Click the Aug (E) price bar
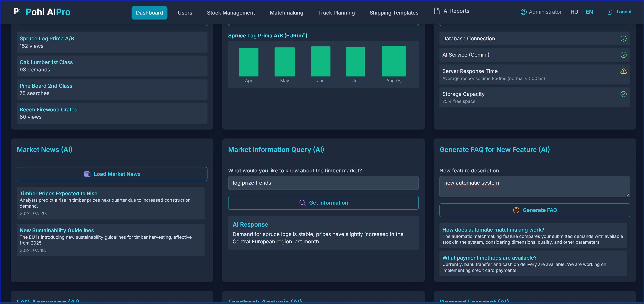This screenshot has height=304, width=644. pyautogui.click(x=394, y=61)
